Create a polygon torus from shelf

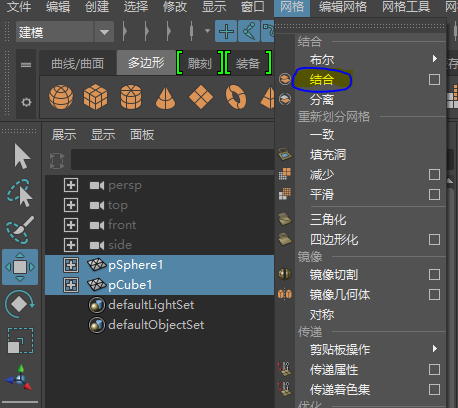tap(236, 97)
